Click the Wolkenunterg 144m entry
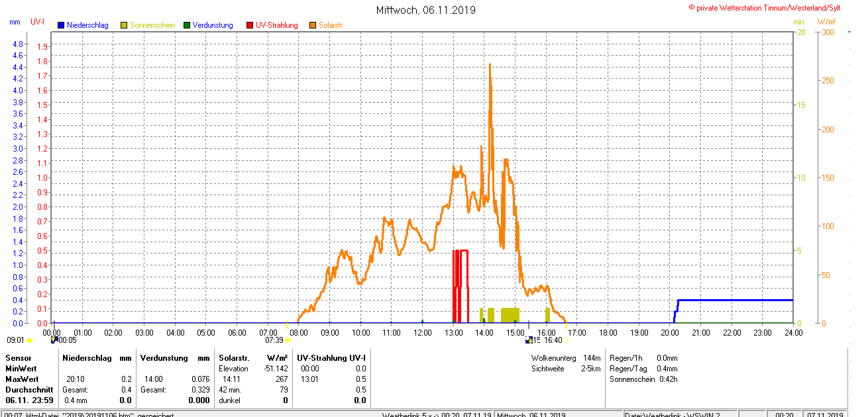The height and width of the screenshot is (417, 868). (566, 358)
